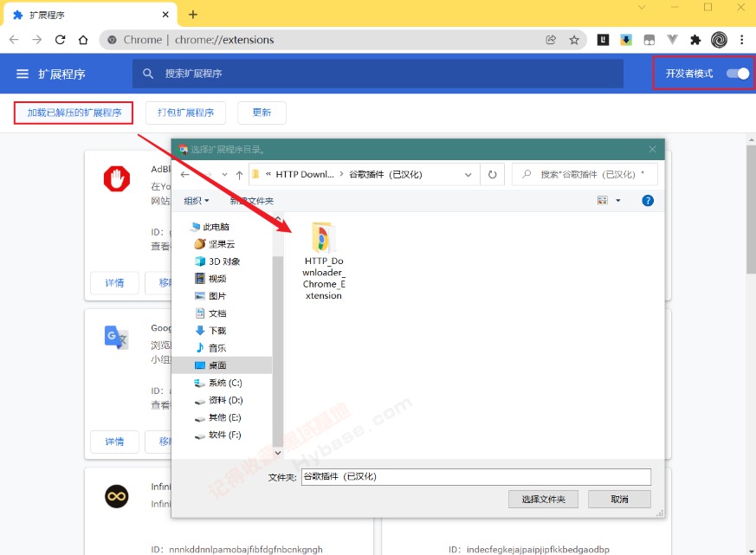Open 详情 for Google Translate extension
756x555 pixels.
tap(114, 442)
